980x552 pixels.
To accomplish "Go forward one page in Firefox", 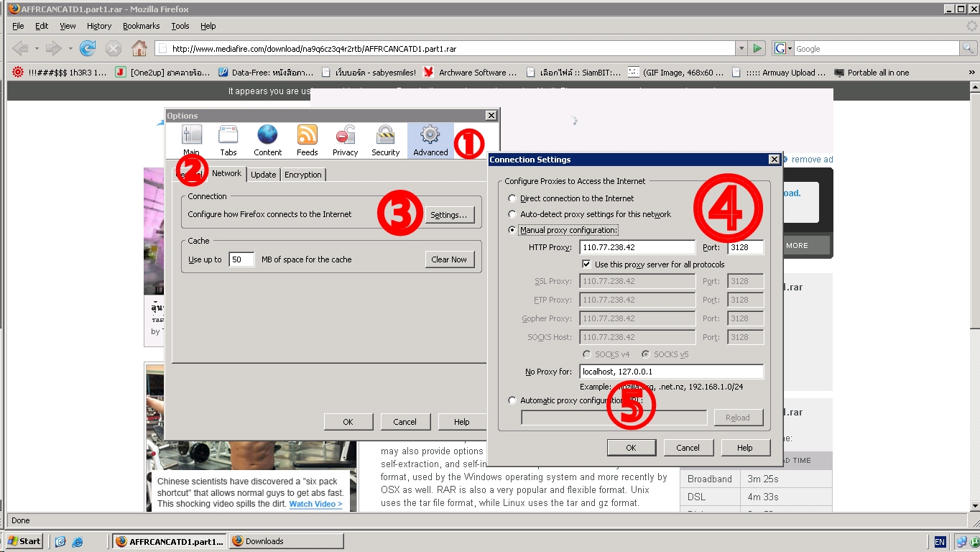I will (x=54, y=49).
